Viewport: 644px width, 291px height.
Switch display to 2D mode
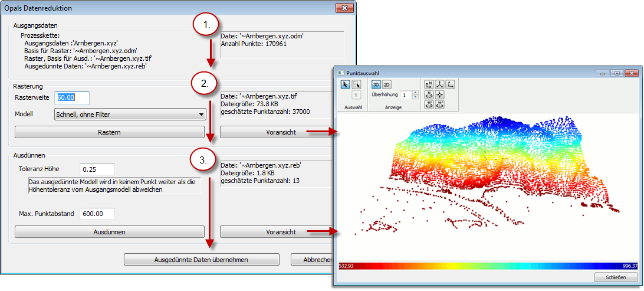click(x=386, y=85)
